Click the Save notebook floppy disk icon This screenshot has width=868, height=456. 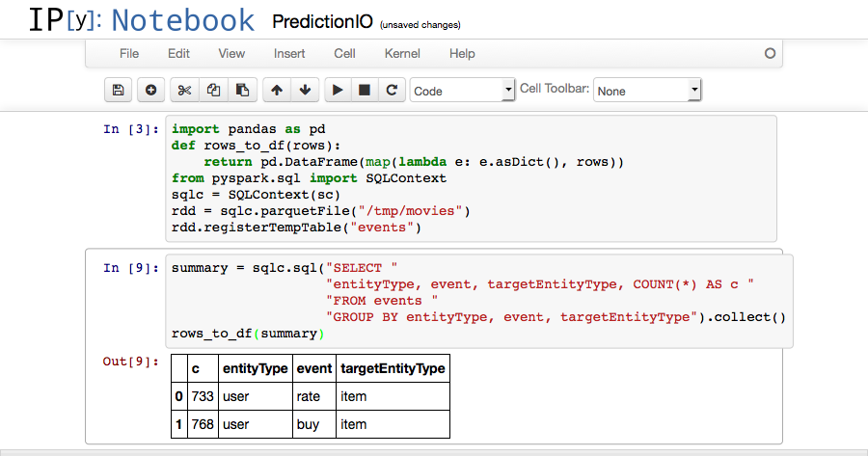118,91
